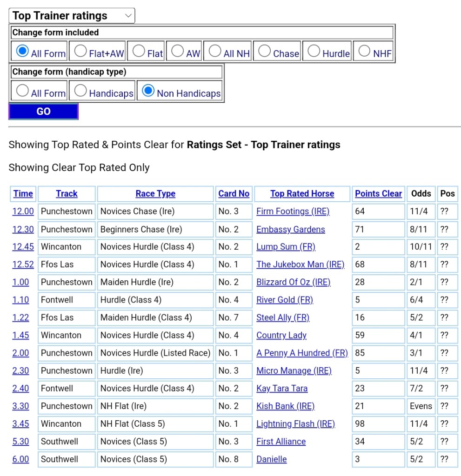
Task: Open Firm Footings (IRE) horse link
Action: click(293, 212)
